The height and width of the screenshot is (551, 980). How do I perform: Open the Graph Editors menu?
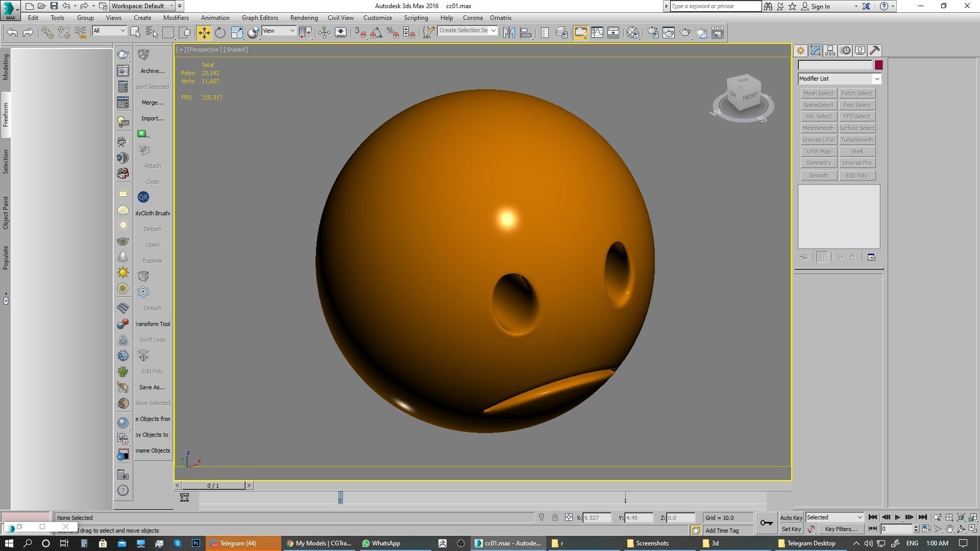pos(260,18)
